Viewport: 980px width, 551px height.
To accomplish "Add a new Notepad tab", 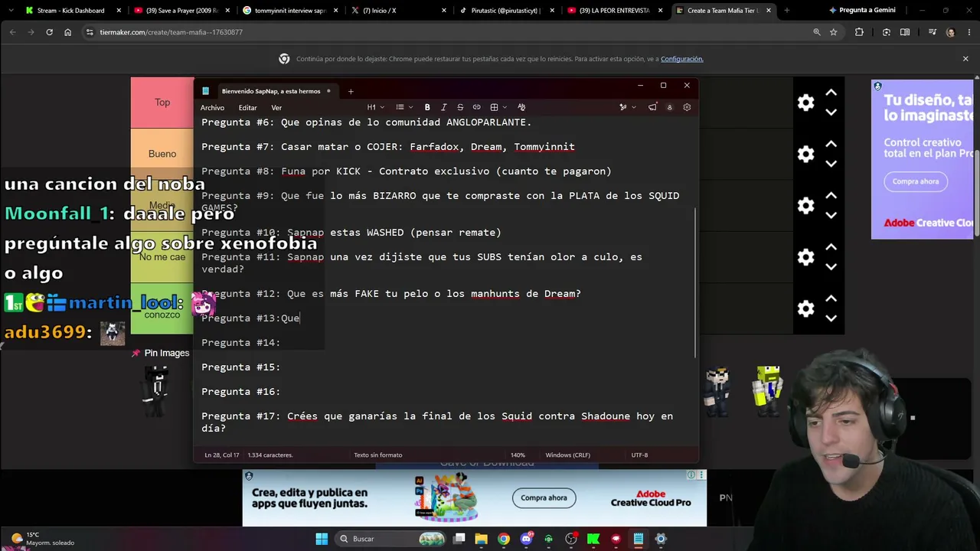I will pyautogui.click(x=351, y=91).
